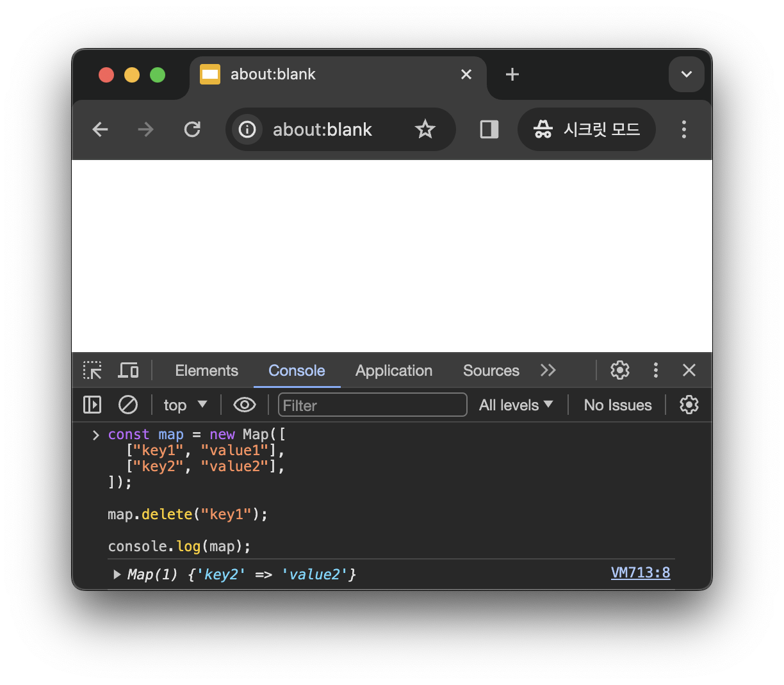Open the console settings gear
The width and height of the screenshot is (784, 685).
coord(689,405)
